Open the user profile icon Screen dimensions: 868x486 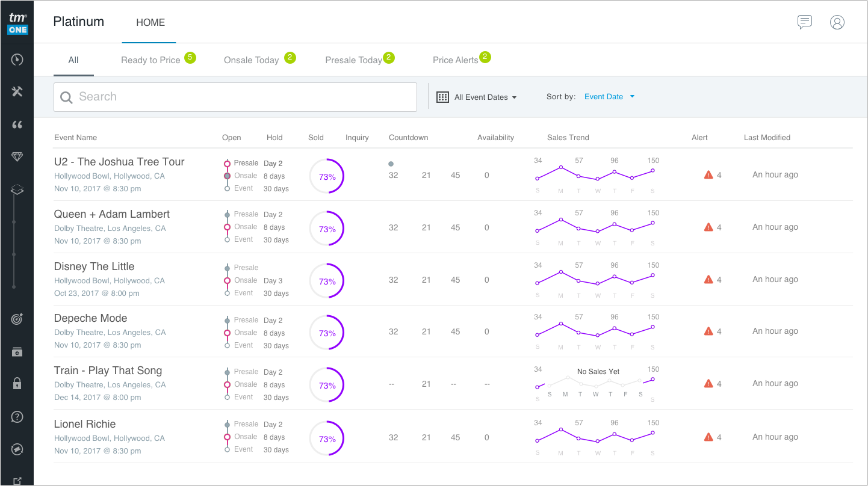pyautogui.click(x=837, y=22)
